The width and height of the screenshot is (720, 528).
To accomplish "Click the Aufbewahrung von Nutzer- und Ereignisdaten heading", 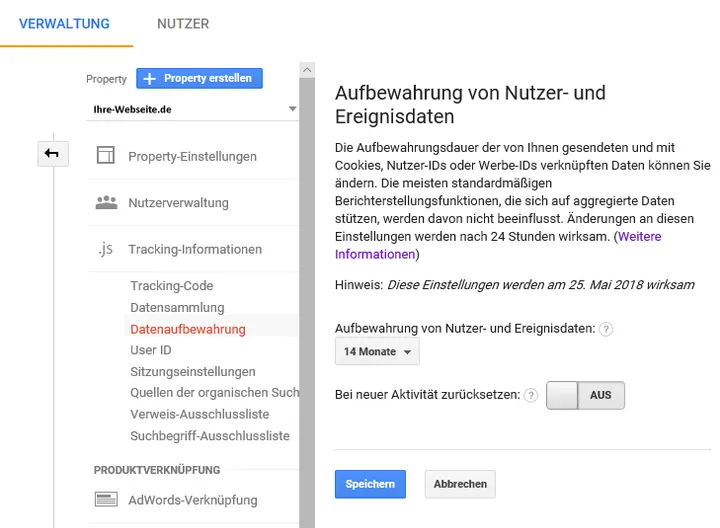I will click(470, 105).
